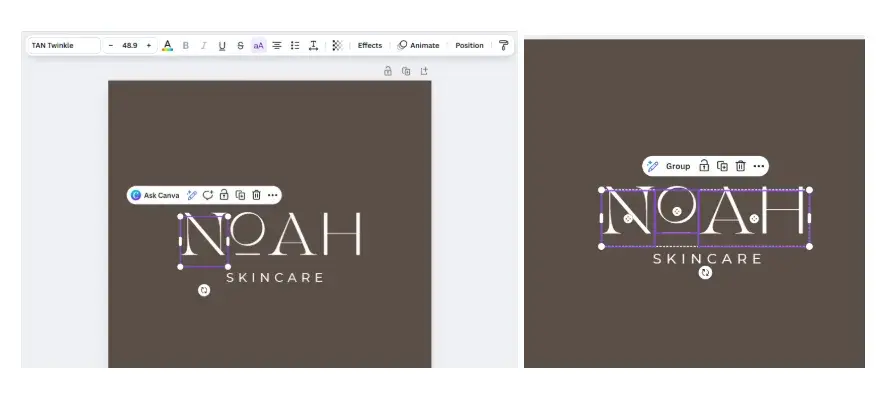Open Magic pencil in the Group toolbar
The height and width of the screenshot is (404, 892).
653,166
